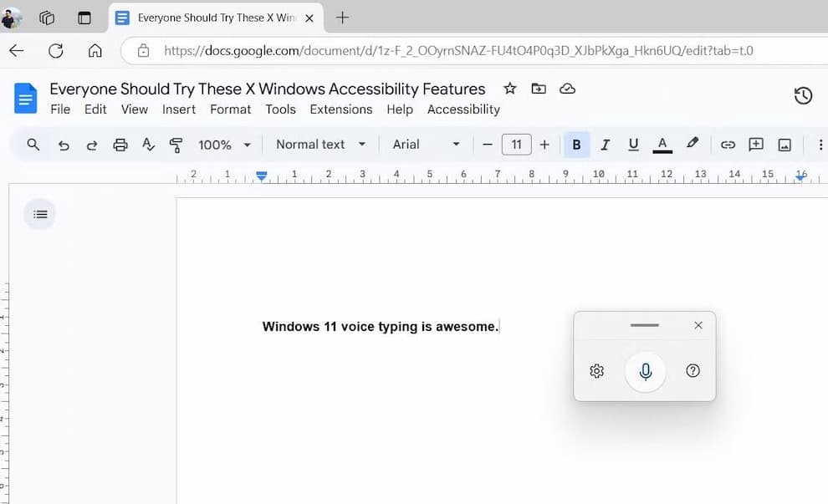The image size is (828, 504).
Task: Open voice typing help question icon
Action: click(693, 370)
